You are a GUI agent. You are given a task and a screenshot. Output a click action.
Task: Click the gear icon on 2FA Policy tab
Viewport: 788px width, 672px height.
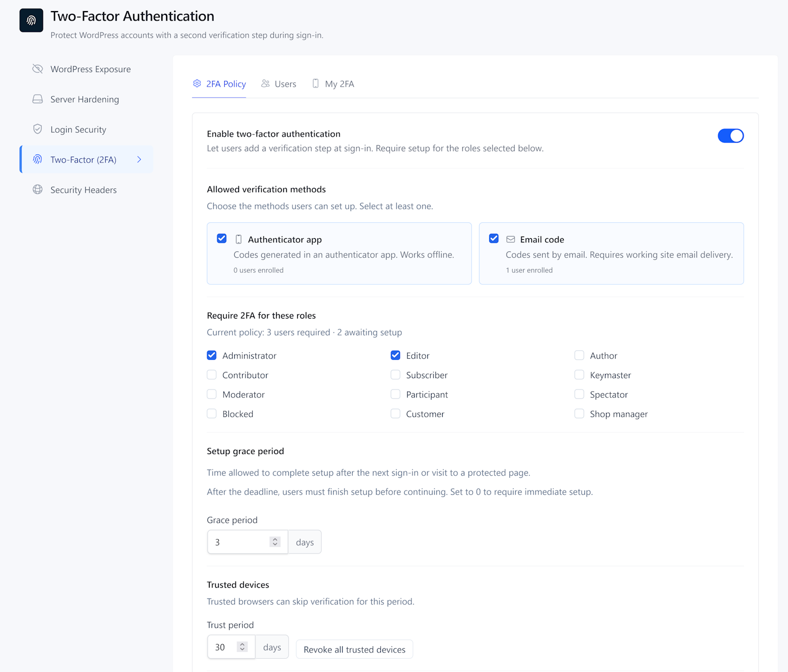tap(197, 84)
